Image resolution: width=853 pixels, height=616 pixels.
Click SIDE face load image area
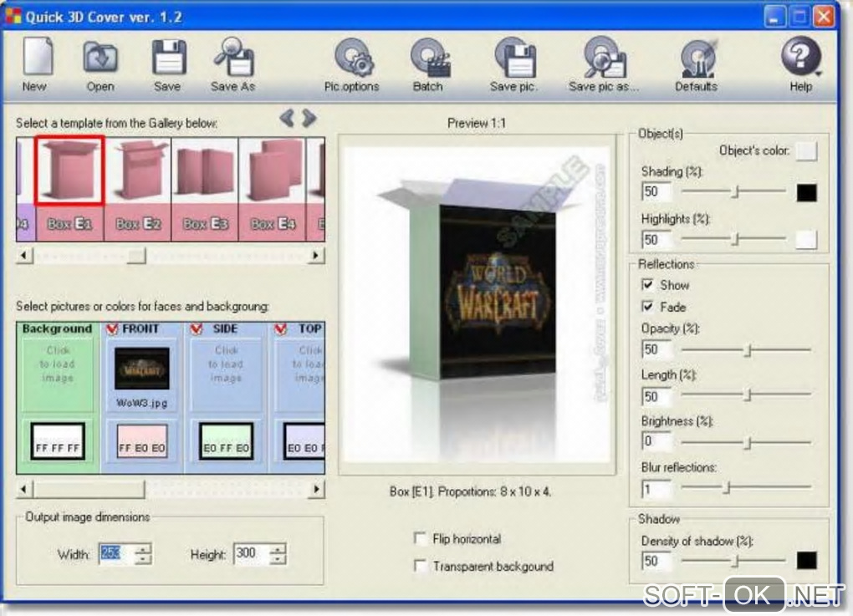tap(227, 374)
